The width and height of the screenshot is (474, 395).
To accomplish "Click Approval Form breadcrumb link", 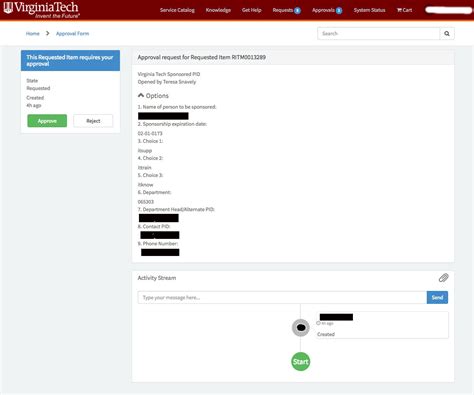I will [72, 33].
